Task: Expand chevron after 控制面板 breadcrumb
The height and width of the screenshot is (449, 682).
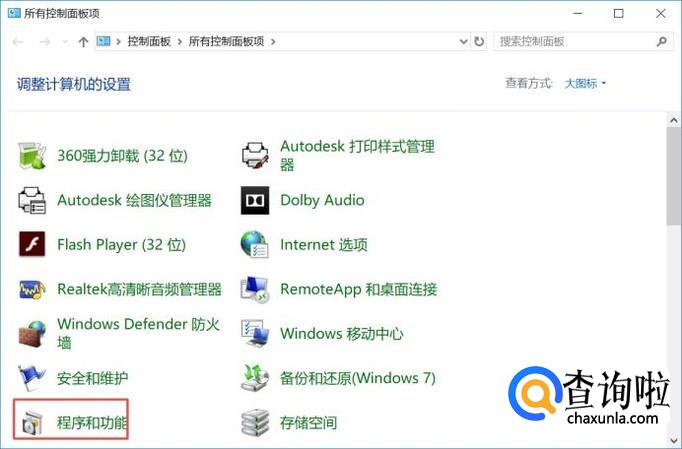Action: pyautogui.click(x=180, y=42)
